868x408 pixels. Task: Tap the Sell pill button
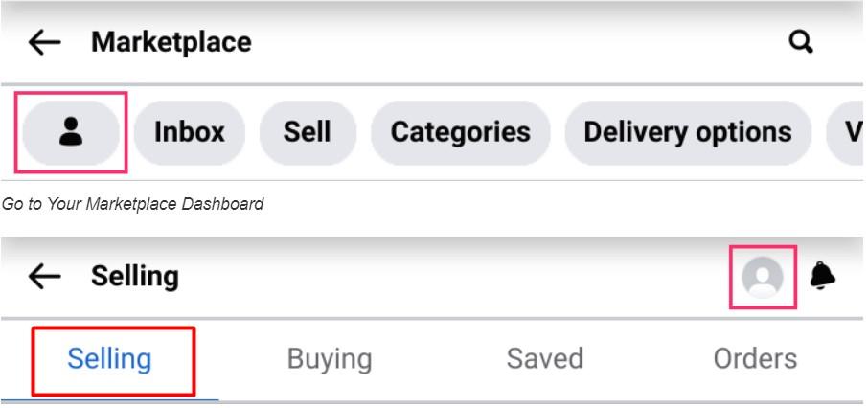click(308, 132)
